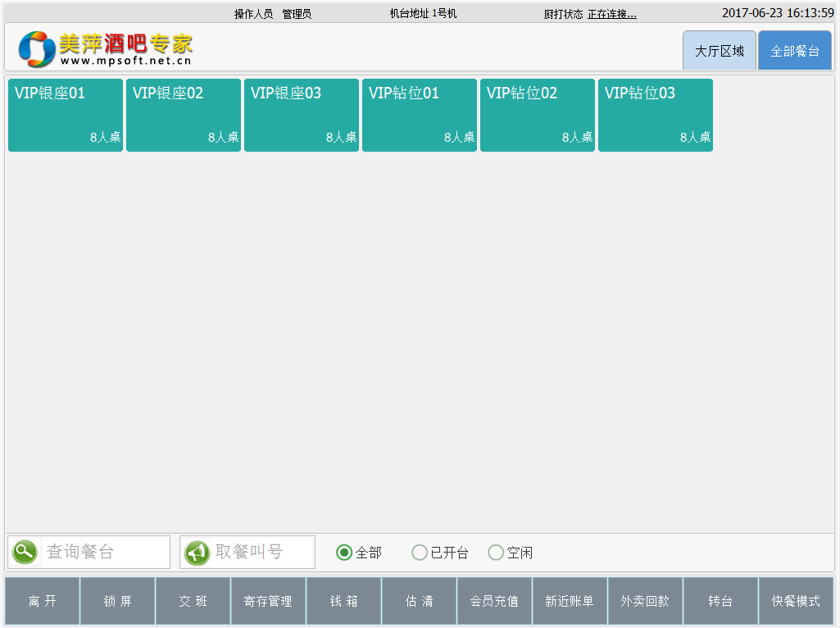840x628 pixels.
Task: Click inside the 查询餐台 search field
Action: pyautogui.click(x=104, y=552)
